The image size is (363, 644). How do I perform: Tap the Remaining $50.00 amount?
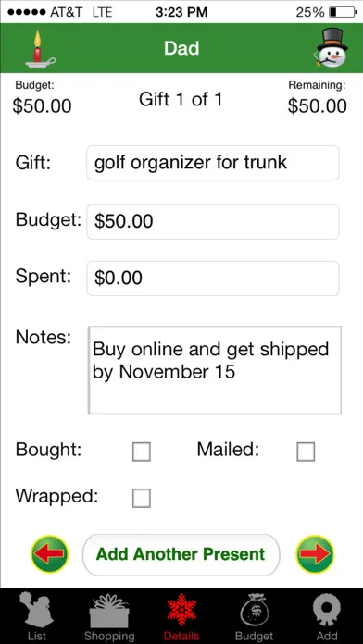[x=317, y=106]
